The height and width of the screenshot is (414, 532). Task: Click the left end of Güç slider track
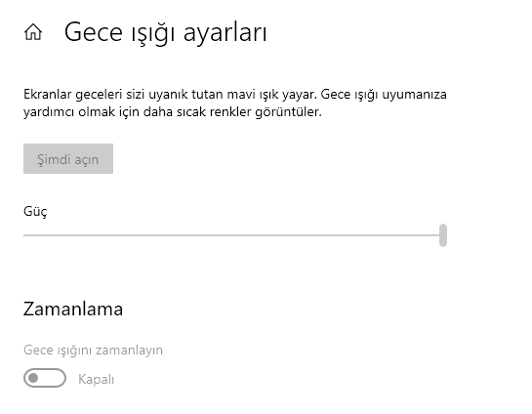(25, 234)
